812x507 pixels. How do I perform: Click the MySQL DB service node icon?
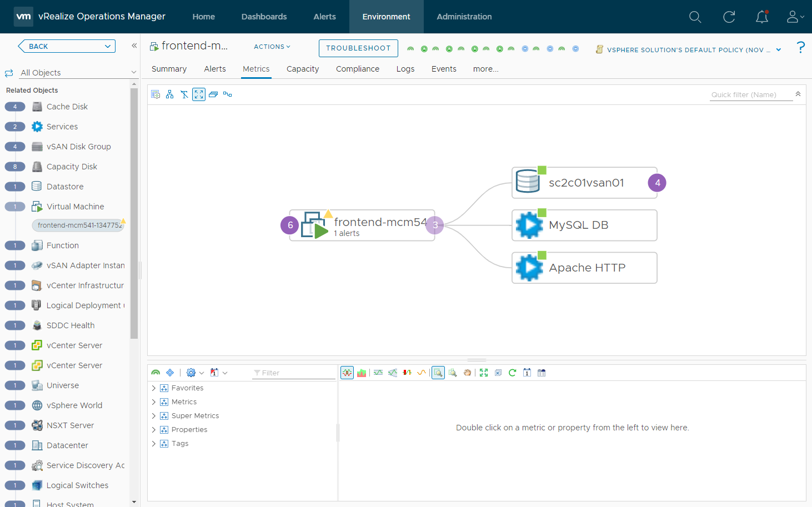pyautogui.click(x=529, y=225)
